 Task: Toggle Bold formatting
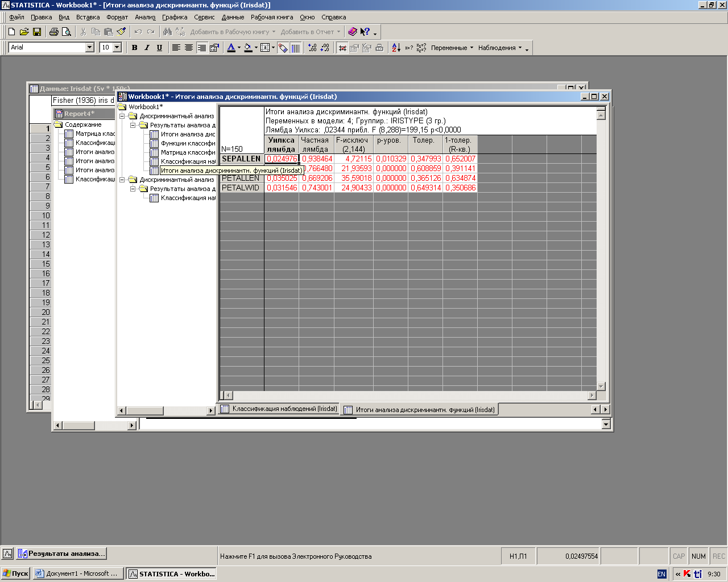click(x=135, y=48)
